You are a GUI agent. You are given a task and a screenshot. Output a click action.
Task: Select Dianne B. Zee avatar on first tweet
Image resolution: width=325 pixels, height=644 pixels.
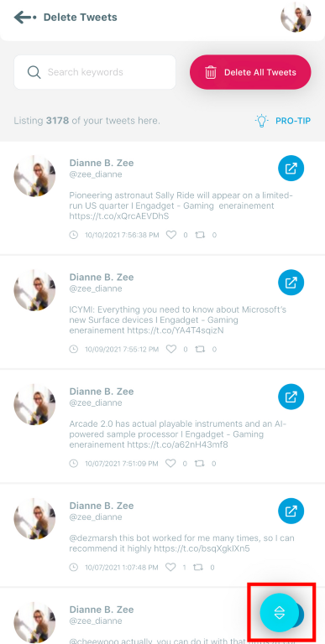(34, 176)
